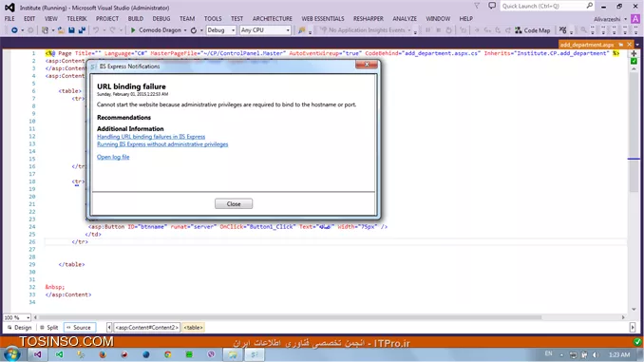
Task: Click the Windows Start button
Action: (11, 354)
